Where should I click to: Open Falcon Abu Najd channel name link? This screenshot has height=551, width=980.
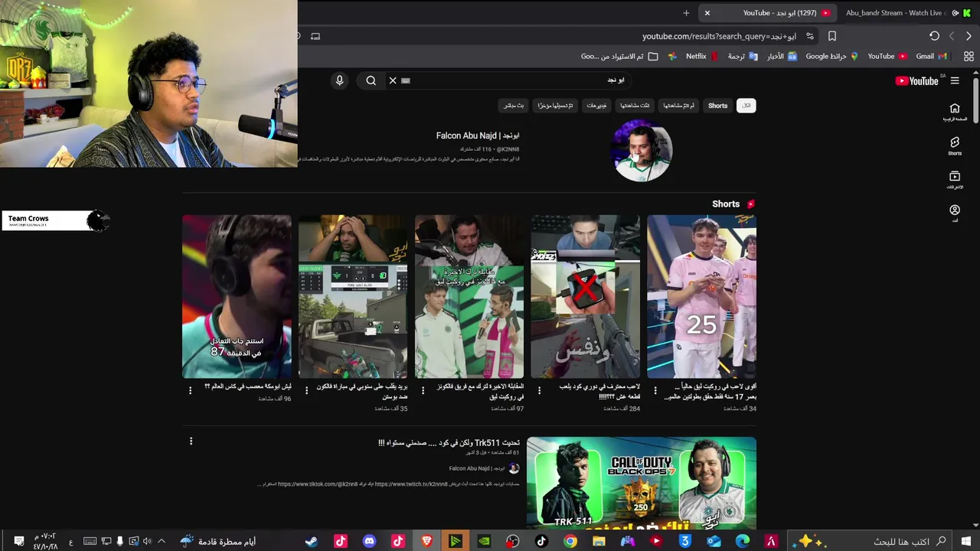coord(478,135)
